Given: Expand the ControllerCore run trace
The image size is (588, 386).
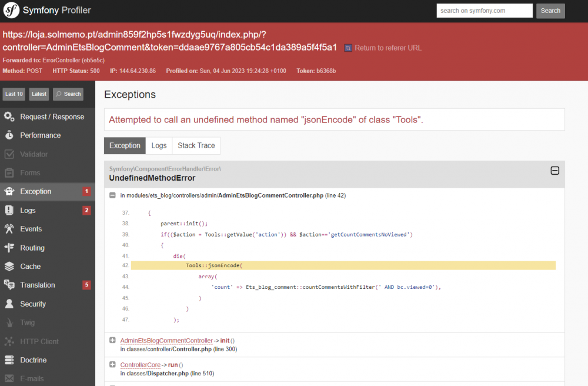Looking at the screenshot, I should [x=112, y=365].
